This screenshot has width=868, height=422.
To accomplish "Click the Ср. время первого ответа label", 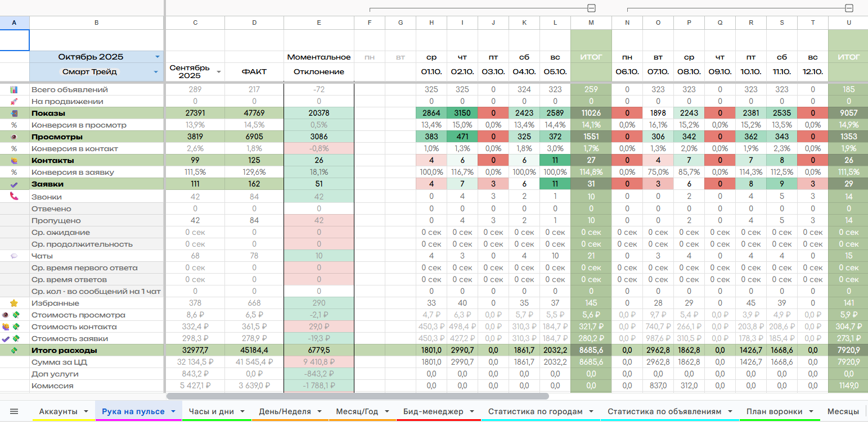I will point(84,267).
